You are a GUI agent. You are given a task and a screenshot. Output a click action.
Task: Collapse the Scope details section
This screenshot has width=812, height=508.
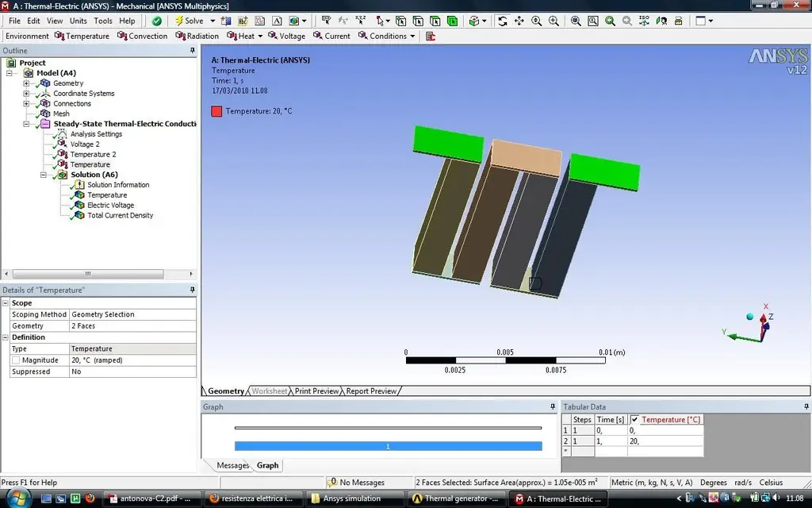pos(6,302)
